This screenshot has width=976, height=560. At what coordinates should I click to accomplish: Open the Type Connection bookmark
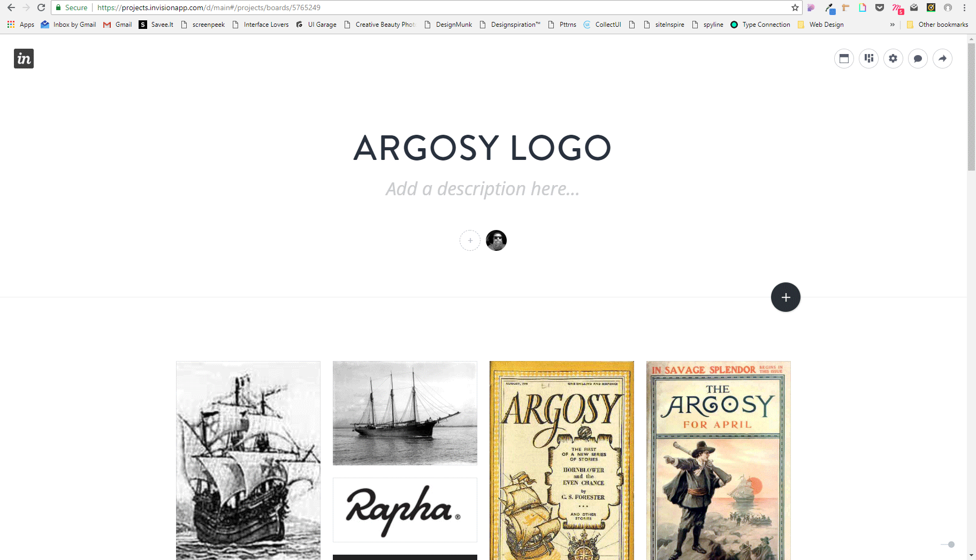click(760, 25)
